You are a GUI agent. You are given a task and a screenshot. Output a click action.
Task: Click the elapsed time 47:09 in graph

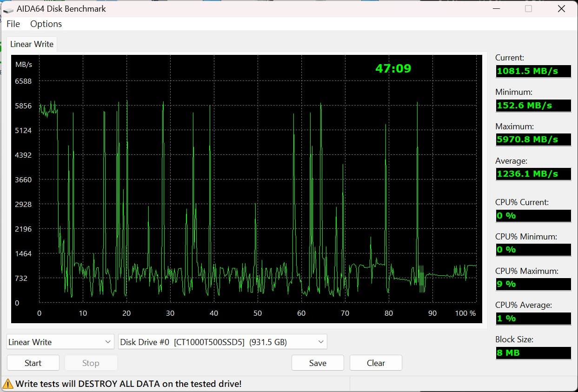(x=393, y=68)
